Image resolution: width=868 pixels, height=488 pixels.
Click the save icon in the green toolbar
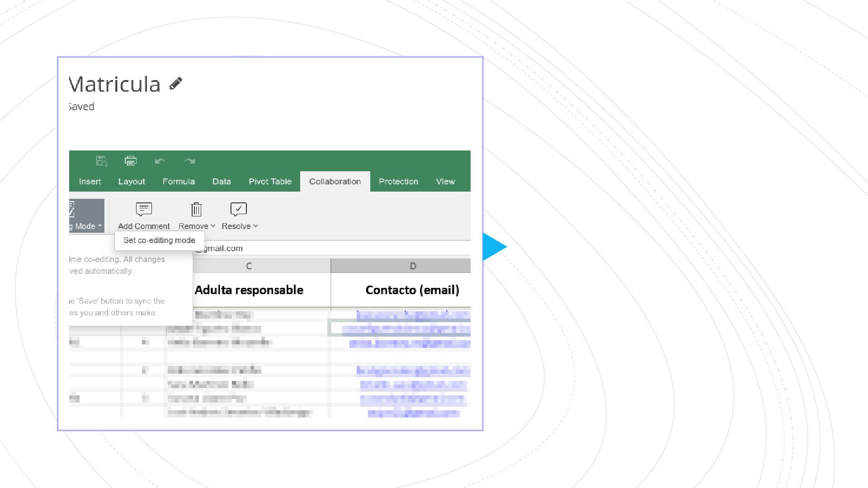(102, 161)
